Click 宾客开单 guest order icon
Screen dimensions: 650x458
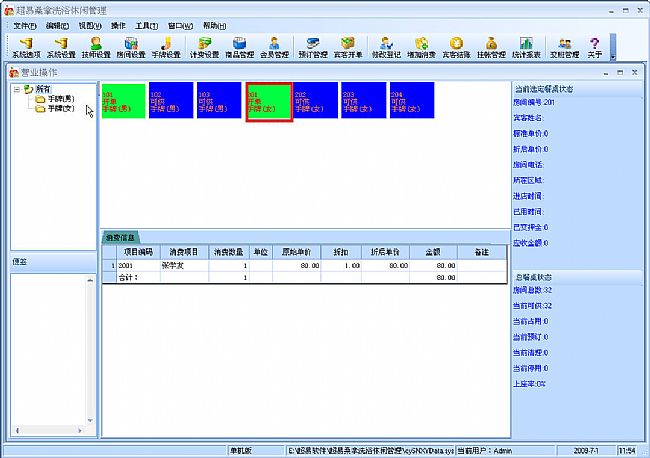pyautogui.click(x=348, y=48)
